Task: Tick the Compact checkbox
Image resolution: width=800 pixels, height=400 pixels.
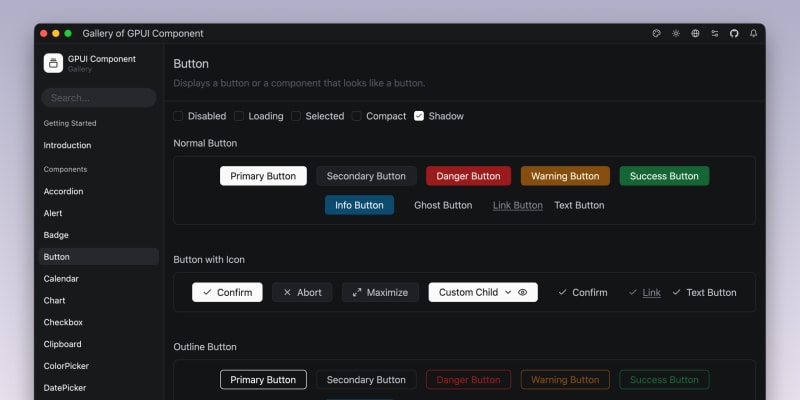Action: pos(356,116)
